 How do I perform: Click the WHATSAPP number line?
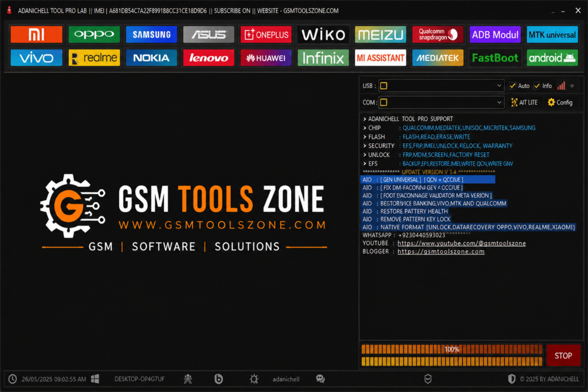(x=404, y=235)
